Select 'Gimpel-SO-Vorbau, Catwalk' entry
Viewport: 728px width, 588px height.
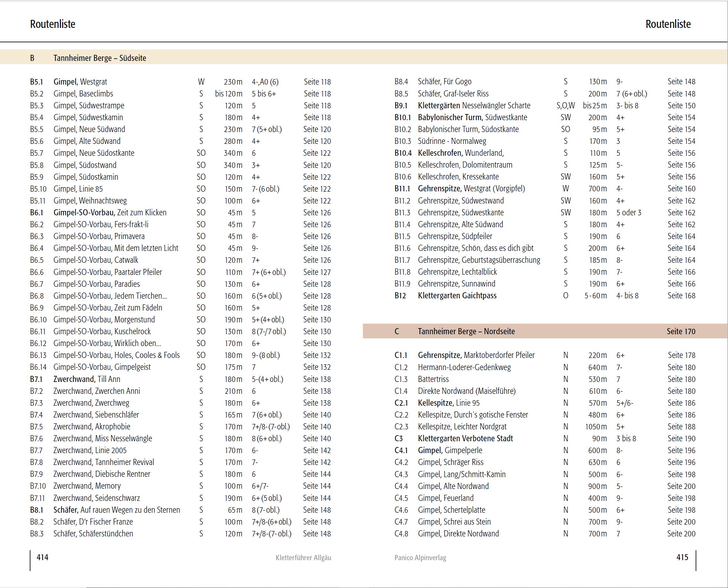96,260
